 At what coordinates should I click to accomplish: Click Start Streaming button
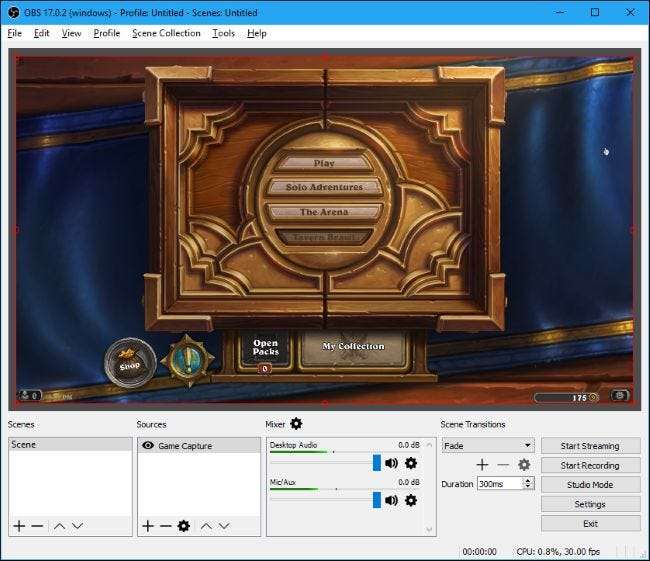coord(590,446)
